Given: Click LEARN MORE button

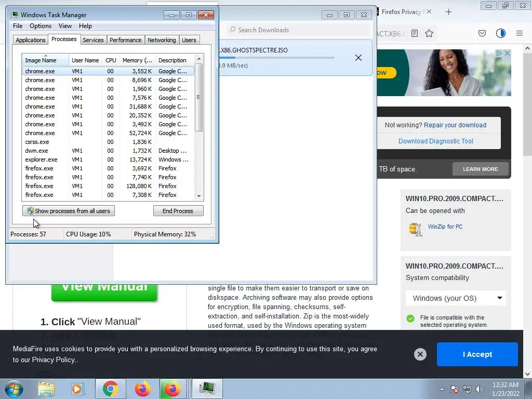Looking at the screenshot, I should [x=481, y=169].
